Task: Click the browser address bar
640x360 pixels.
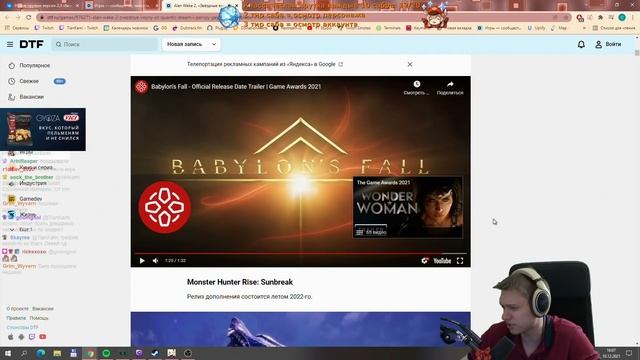Action: [304, 17]
